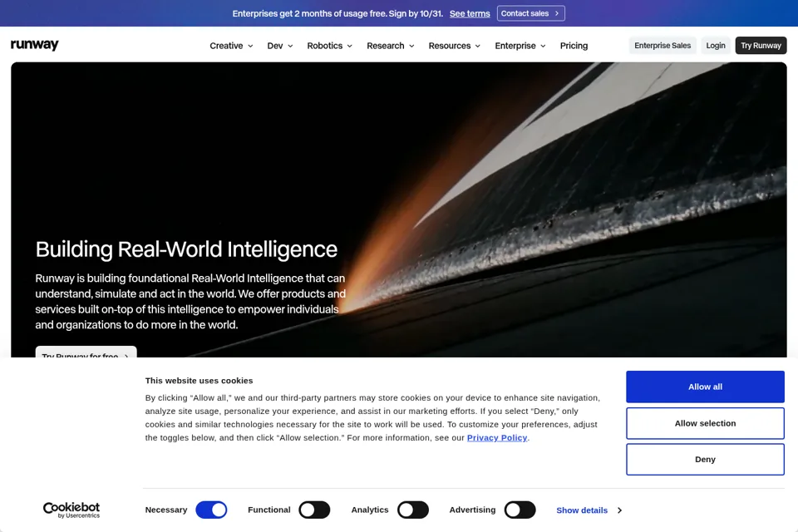This screenshot has height=532, width=798.
Task: Click the Allow selection button
Action: click(705, 423)
